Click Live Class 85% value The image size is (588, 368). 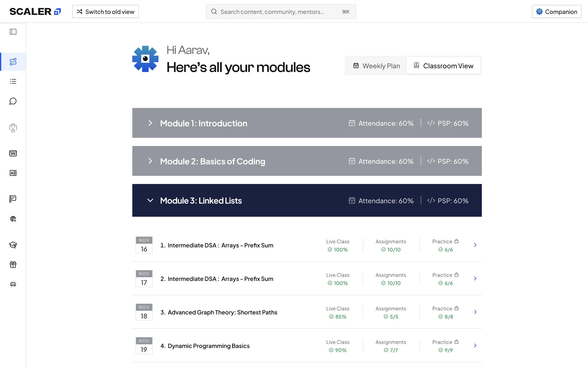point(338,317)
